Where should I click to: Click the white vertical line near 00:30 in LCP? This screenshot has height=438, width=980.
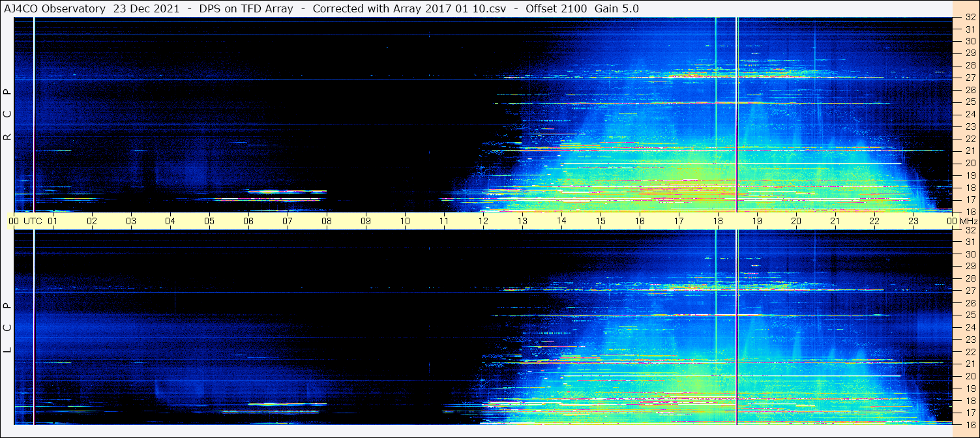(x=34, y=326)
